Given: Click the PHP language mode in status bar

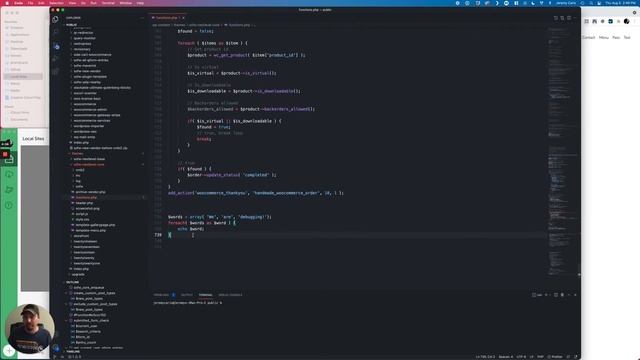Looking at the screenshot, I should 540,357.
